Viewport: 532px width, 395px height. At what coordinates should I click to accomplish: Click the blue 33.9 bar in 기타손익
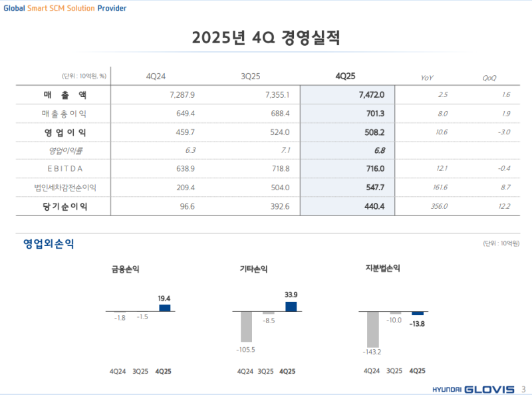(291, 307)
